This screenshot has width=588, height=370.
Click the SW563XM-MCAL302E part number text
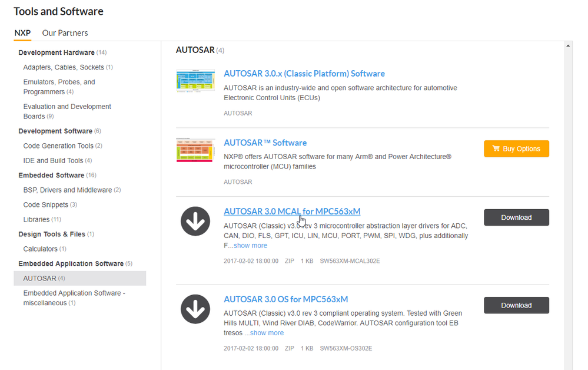point(350,261)
